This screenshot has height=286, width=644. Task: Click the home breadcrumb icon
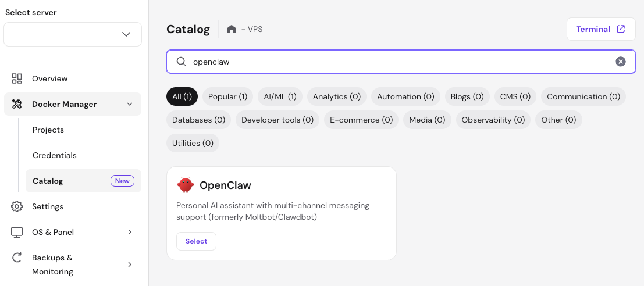tap(232, 29)
